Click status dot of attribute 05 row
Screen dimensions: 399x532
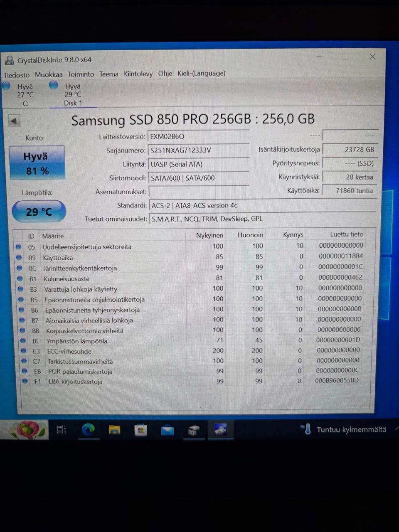18,246
